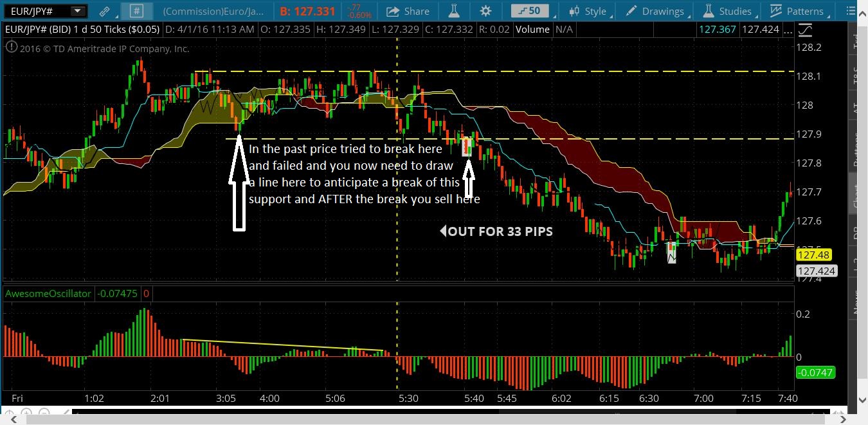Click the AwesomeOscillator study label

[x=48, y=294]
